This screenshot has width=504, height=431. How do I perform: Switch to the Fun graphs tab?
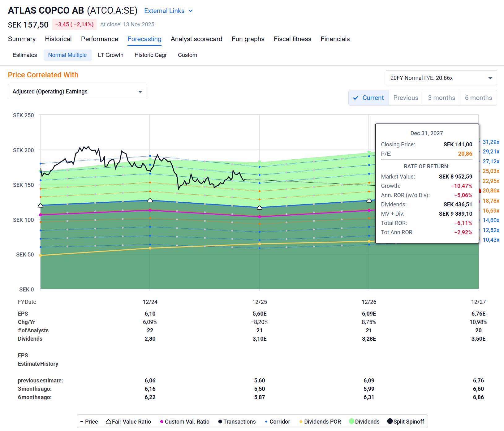click(x=248, y=39)
